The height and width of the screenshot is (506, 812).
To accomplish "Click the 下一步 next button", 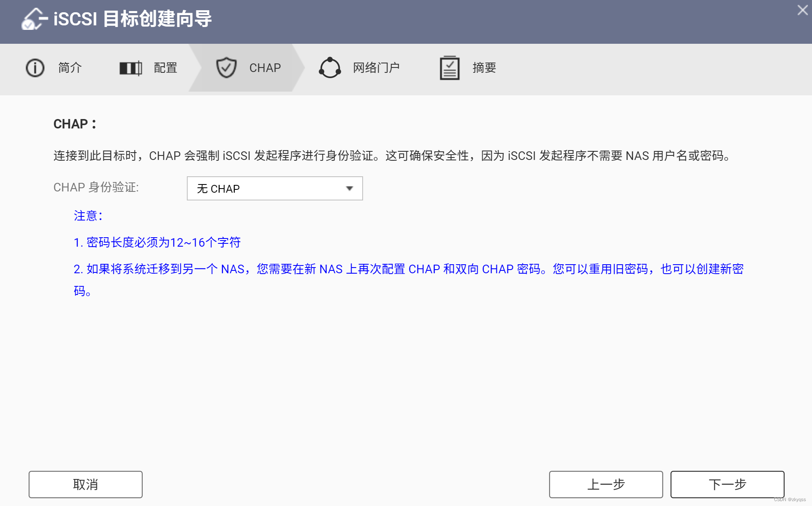I will click(727, 484).
